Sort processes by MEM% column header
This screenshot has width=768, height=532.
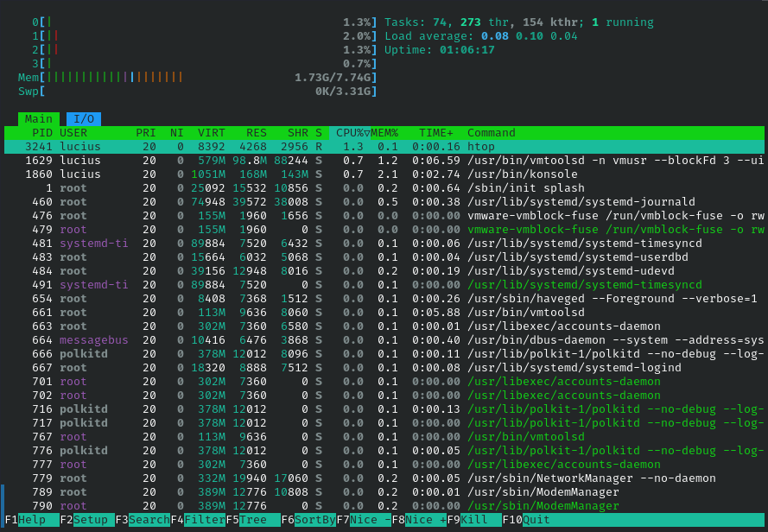[384, 133]
